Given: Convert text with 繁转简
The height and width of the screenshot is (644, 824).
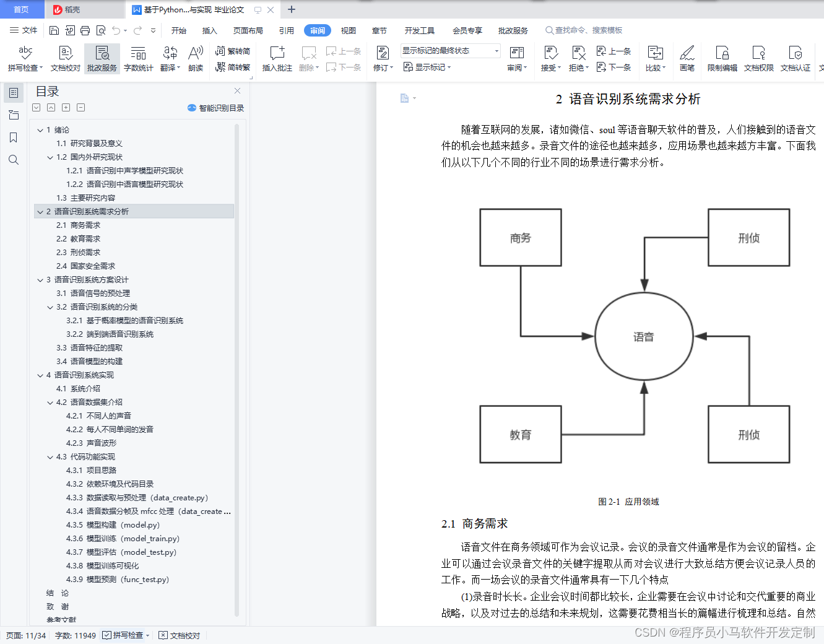Looking at the screenshot, I should 233,51.
